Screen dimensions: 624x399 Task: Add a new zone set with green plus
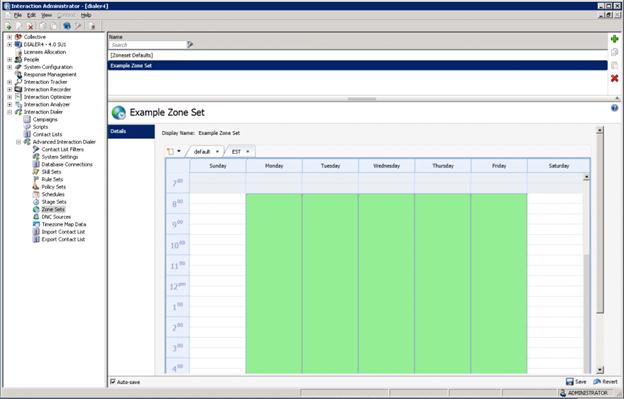[x=614, y=39]
